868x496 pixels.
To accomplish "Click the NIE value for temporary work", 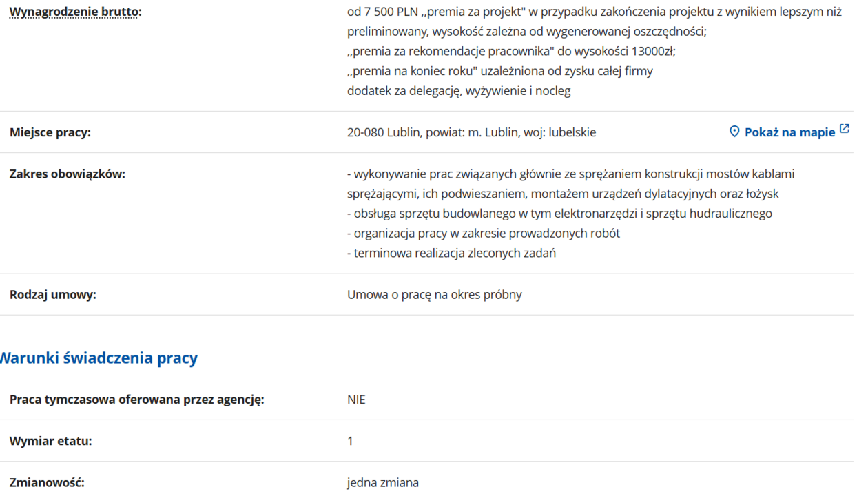I will (x=356, y=400).
